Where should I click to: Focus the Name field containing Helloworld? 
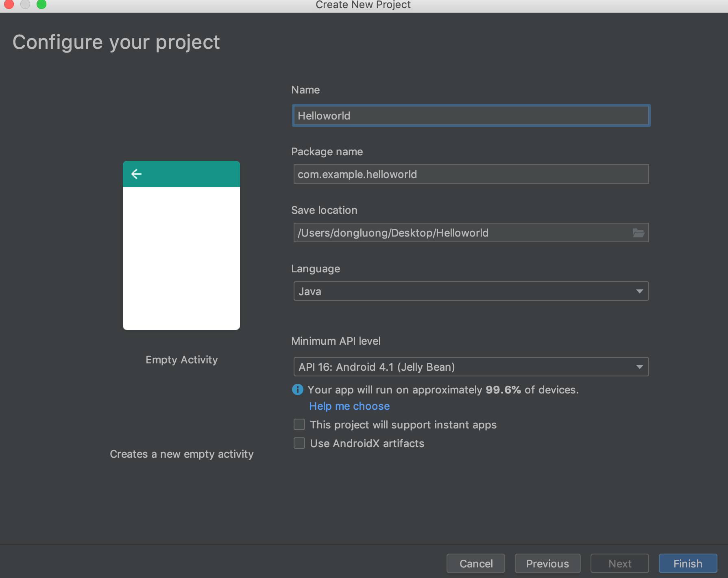pos(471,116)
